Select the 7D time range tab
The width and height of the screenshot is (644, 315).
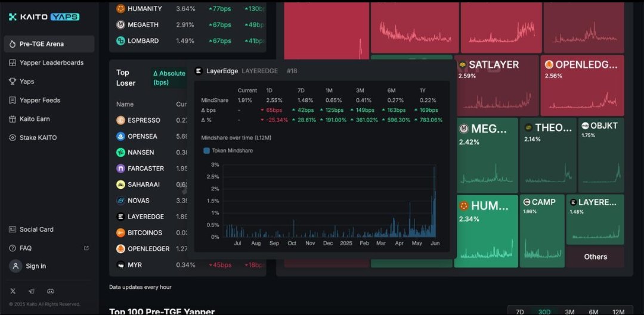519,311
